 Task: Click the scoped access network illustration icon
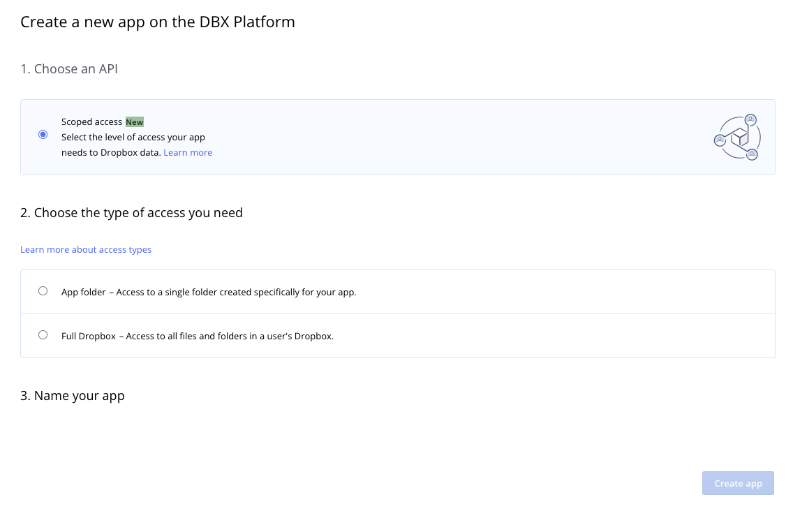point(737,137)
